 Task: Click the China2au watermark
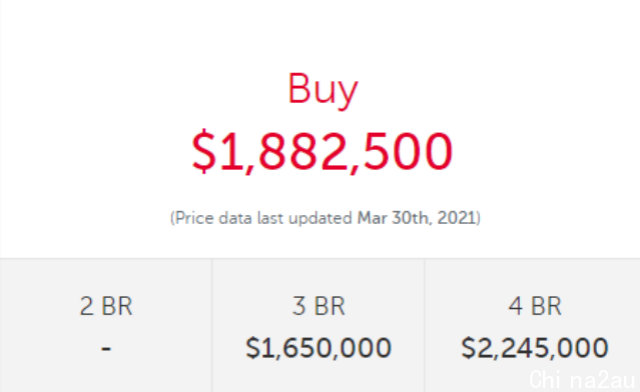click(582, 379)
